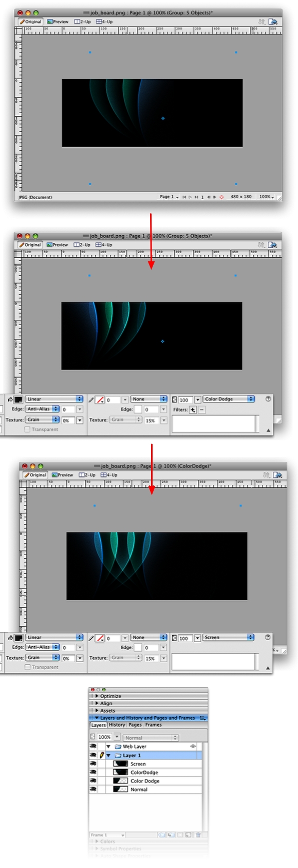This screenshot has width=298, height=868.
Task: Click fill color swatch in Color Dodge properties
Action: pyautogui.click(x=18, y=399)
